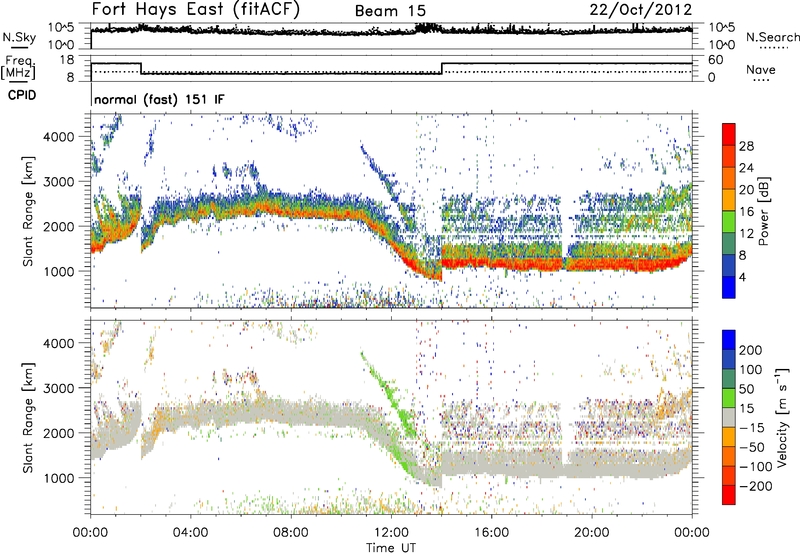Click the '4' label on Power color bar

coord(742,277)
